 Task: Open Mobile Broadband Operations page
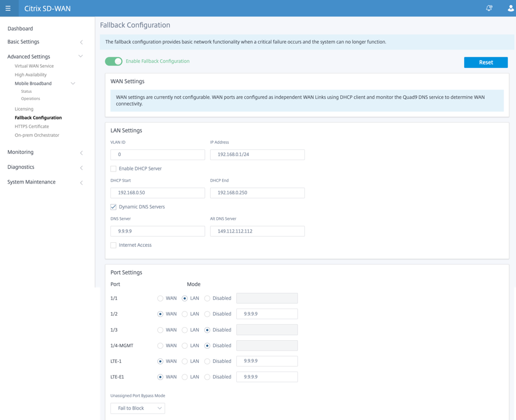pyautogui.click(x=31, y=99)
